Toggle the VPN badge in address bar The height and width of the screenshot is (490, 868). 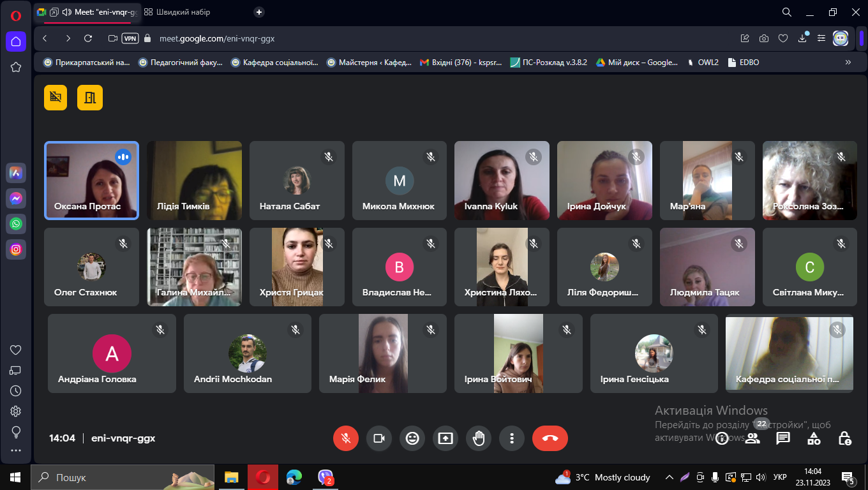coord(130,38)
